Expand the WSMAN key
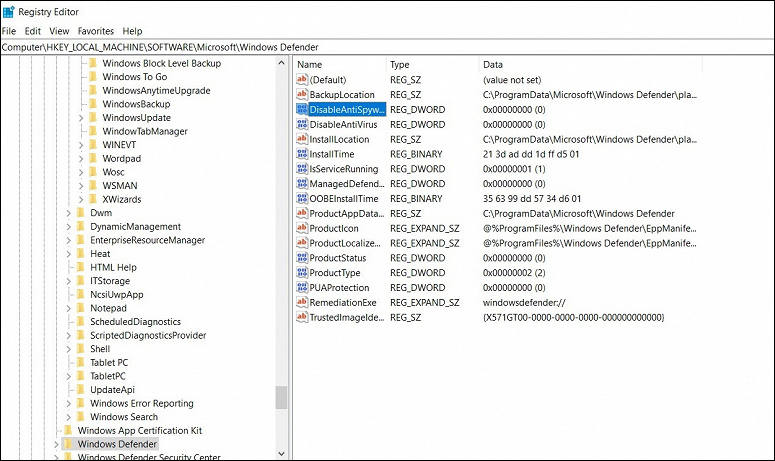The image size is (775, 461). pos(81,186)
